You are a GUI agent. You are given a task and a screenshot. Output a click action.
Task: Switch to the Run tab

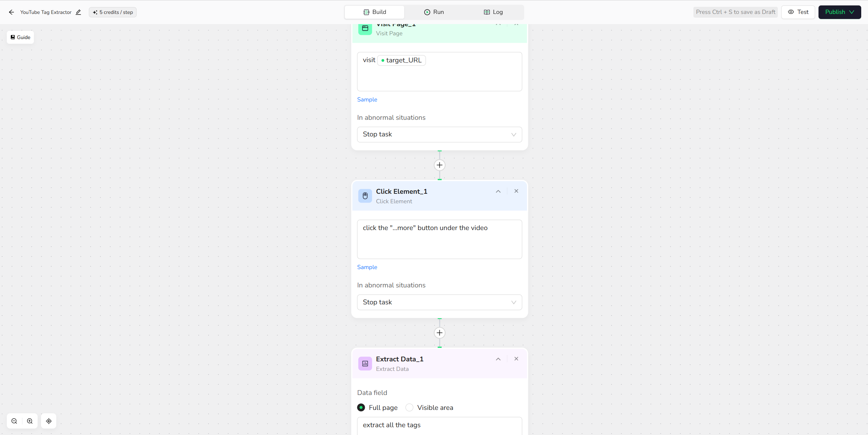(434, 12)
